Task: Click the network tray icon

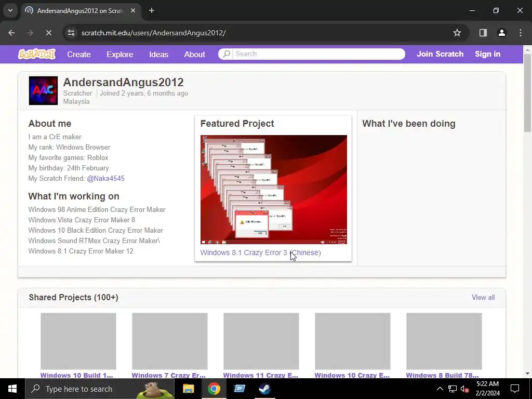Action: coord(453,389)
